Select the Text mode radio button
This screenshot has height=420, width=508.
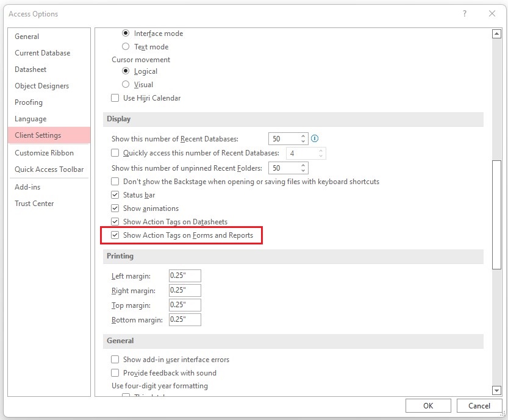coord(126,46)
